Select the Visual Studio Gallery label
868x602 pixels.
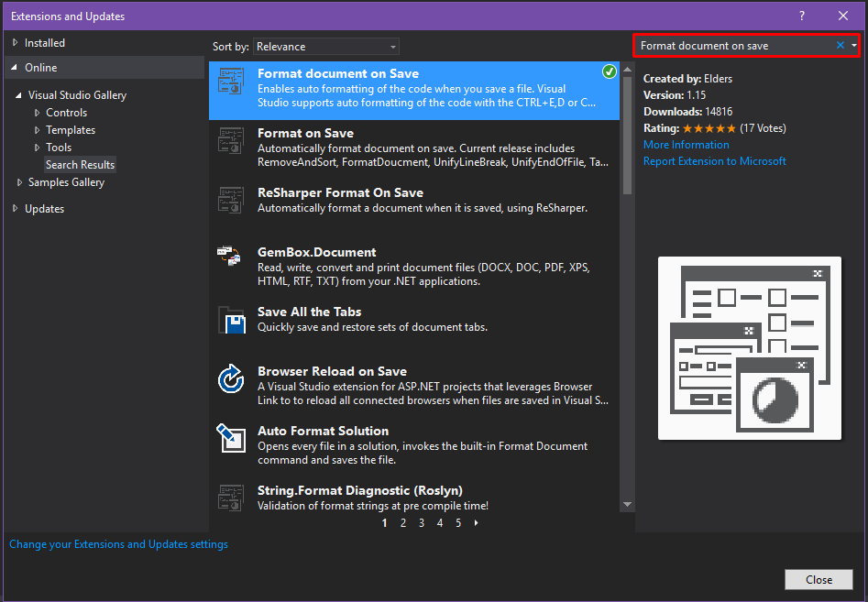coord(78,95)
